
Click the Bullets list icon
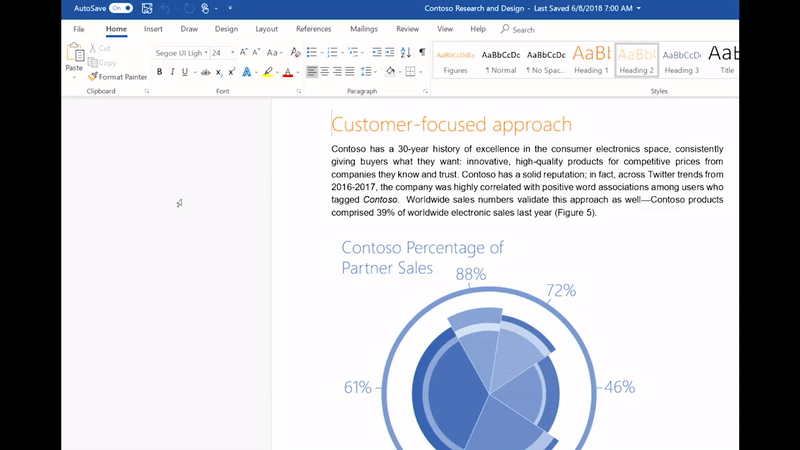(312, 52)
